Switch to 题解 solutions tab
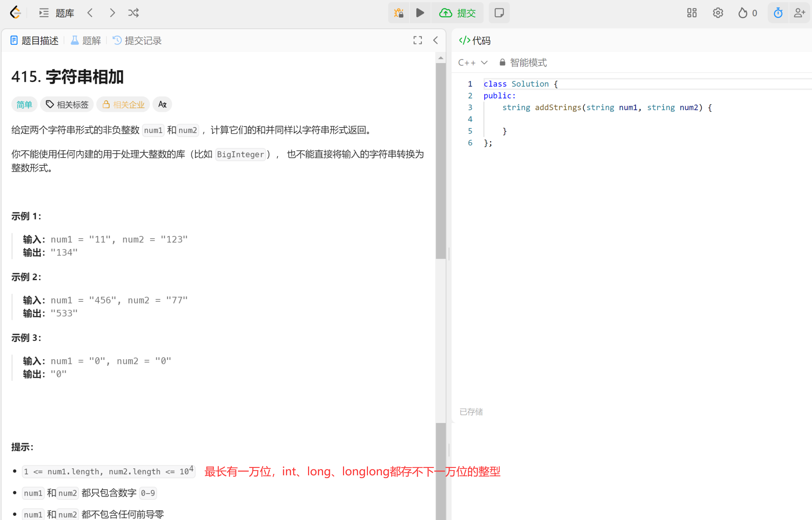Image resolution: width=812 pixels, height=520 pixels. (x=86, y=41)
